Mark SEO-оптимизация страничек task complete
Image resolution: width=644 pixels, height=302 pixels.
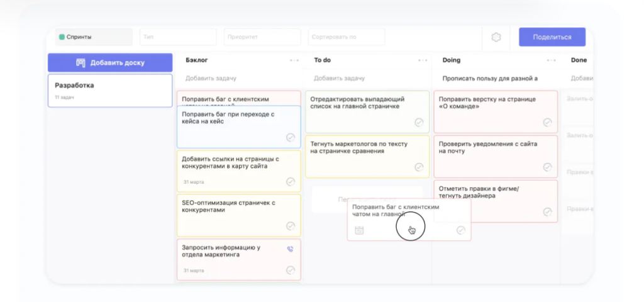[x=291, y=226]
